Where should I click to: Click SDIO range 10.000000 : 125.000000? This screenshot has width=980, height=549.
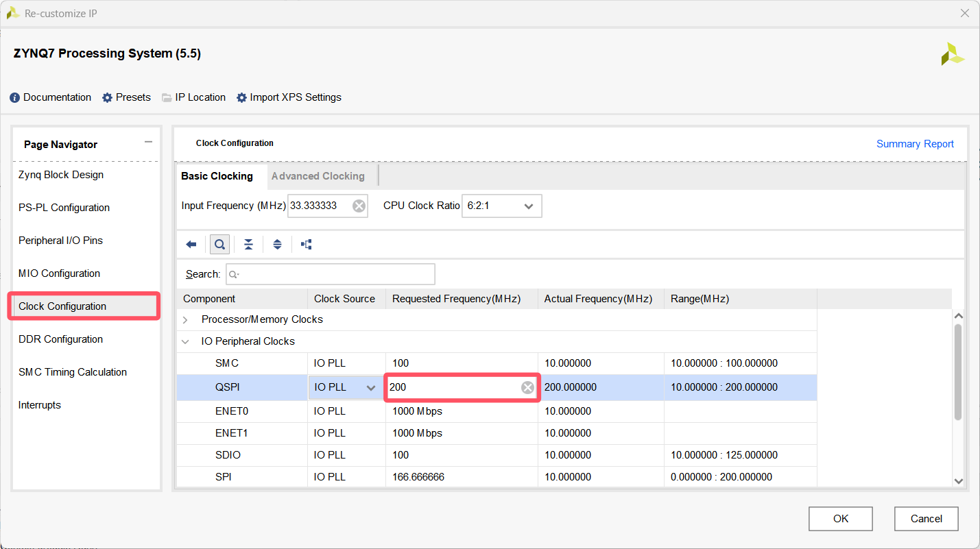tap(724, 455)
